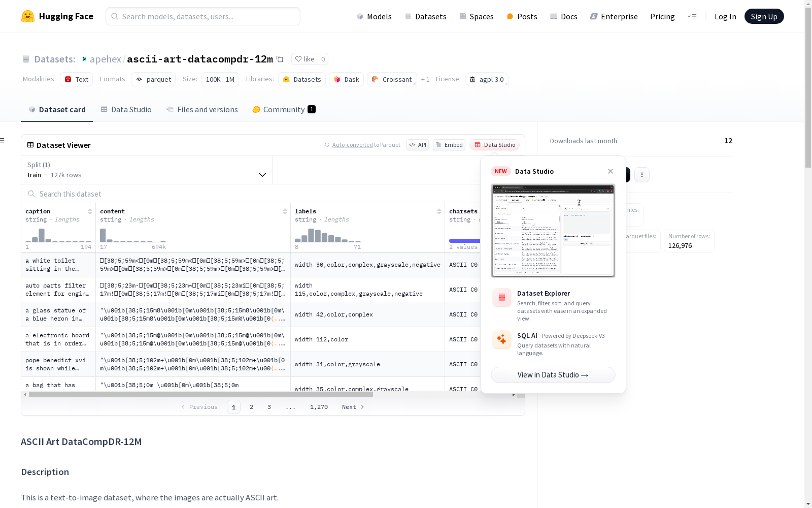The image size is (812, 508).
Task: Open Posts in the top navigation
Action: pos(522,16)
